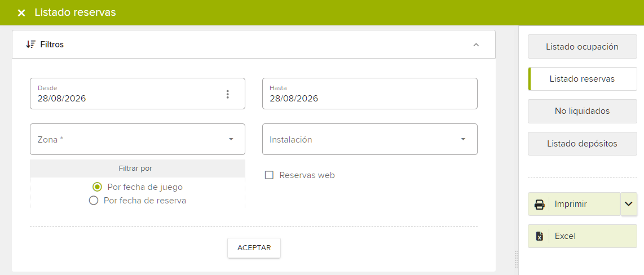
Task: Click the Filtros title text
Action: 52,45
